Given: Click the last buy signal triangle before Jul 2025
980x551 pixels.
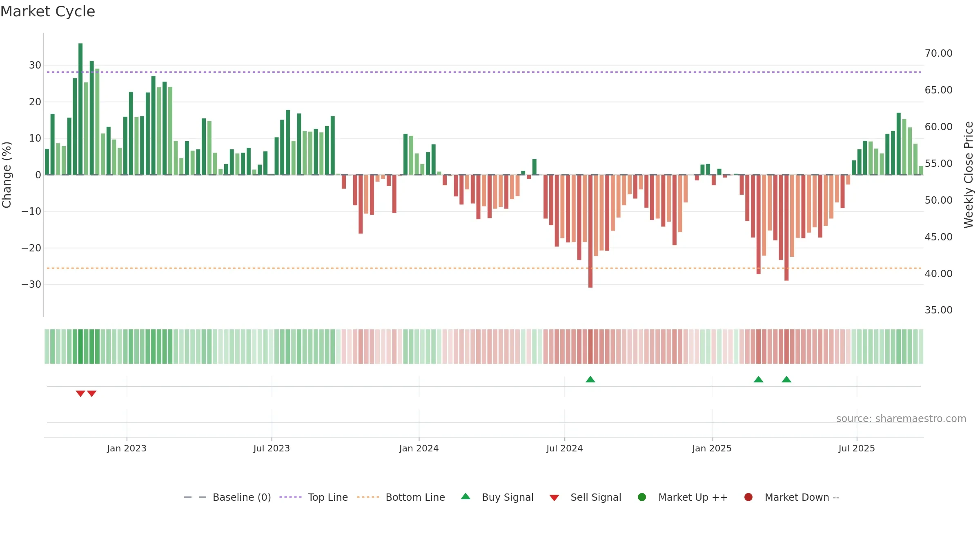Looking at the screenshot, I should tap(786, 379).
